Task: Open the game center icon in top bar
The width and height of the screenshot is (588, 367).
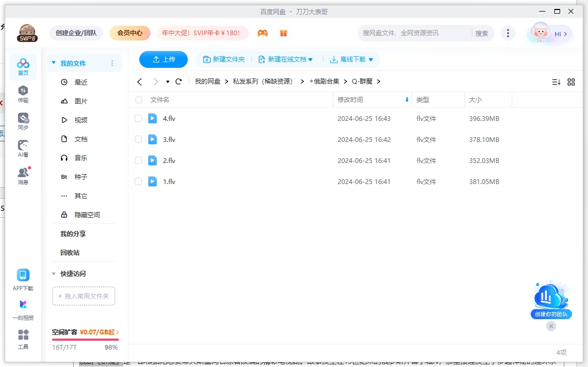Action: 262,33
